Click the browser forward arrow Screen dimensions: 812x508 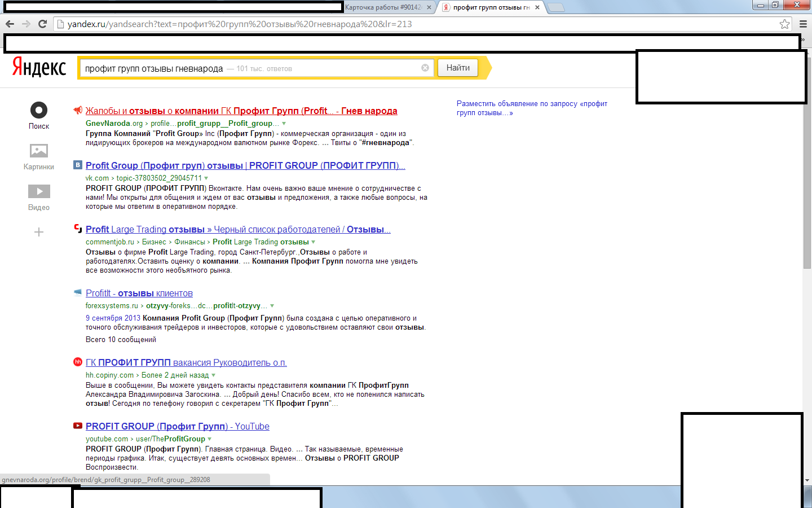click(26, 24)
